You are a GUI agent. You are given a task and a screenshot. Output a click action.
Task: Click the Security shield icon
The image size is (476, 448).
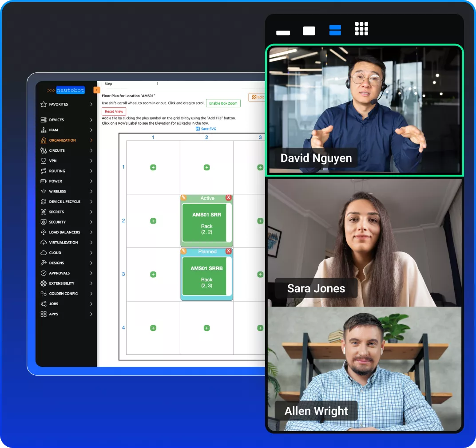tap(44, 222)
